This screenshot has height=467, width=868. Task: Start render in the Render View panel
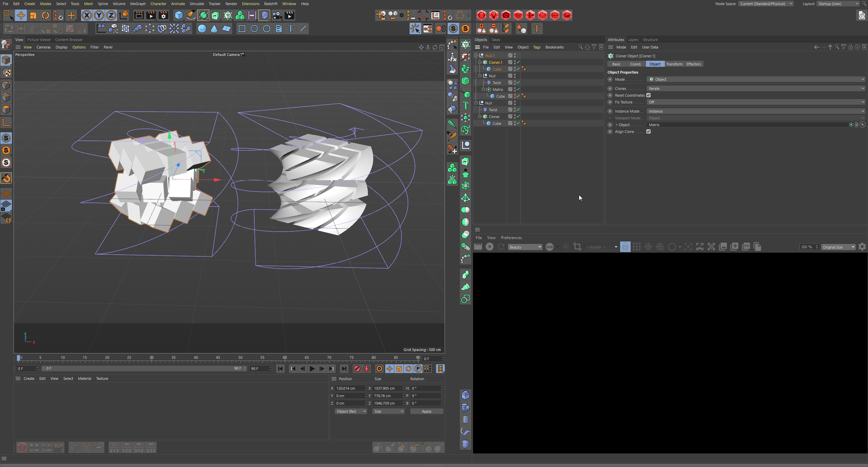(490, 247)
